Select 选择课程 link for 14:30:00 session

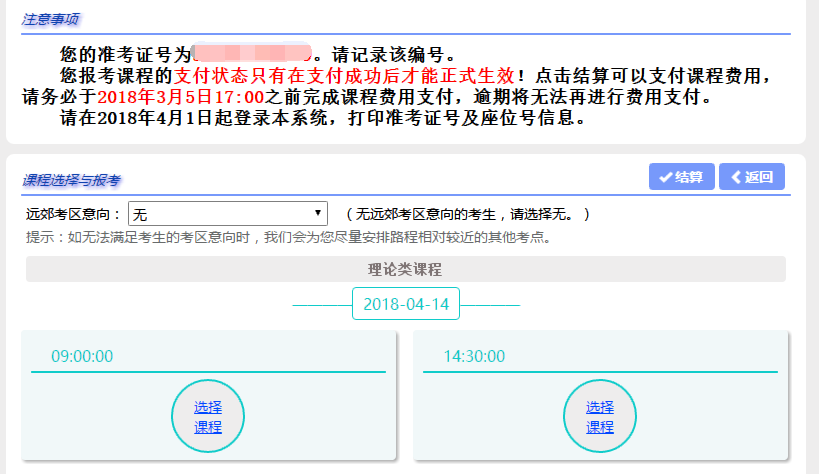pos(600,417)
